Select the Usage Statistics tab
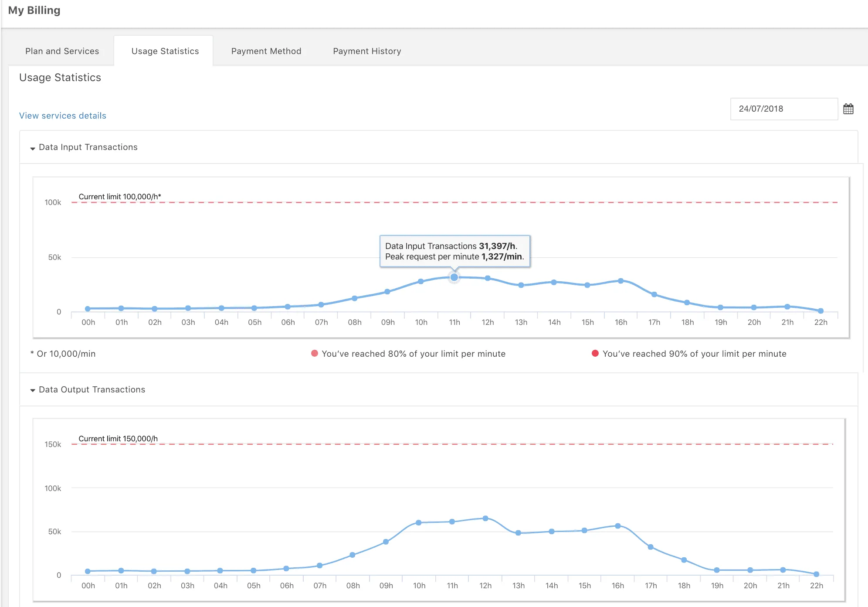This screenshot has height=607, width=868. coord(165,51)
